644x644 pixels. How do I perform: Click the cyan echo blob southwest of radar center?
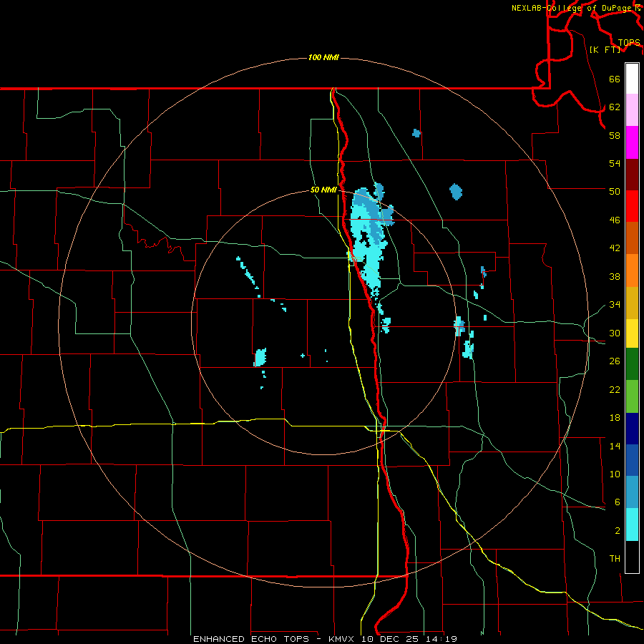click(260, 357)
